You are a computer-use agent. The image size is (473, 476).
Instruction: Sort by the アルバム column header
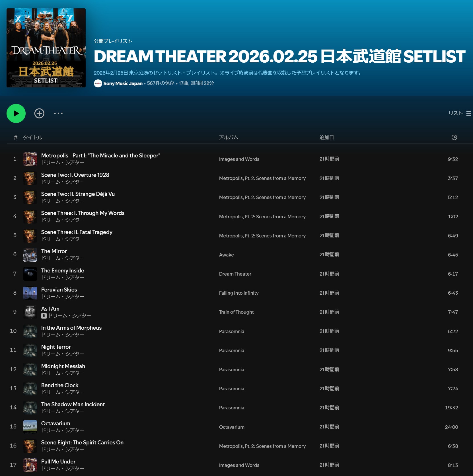228,138
